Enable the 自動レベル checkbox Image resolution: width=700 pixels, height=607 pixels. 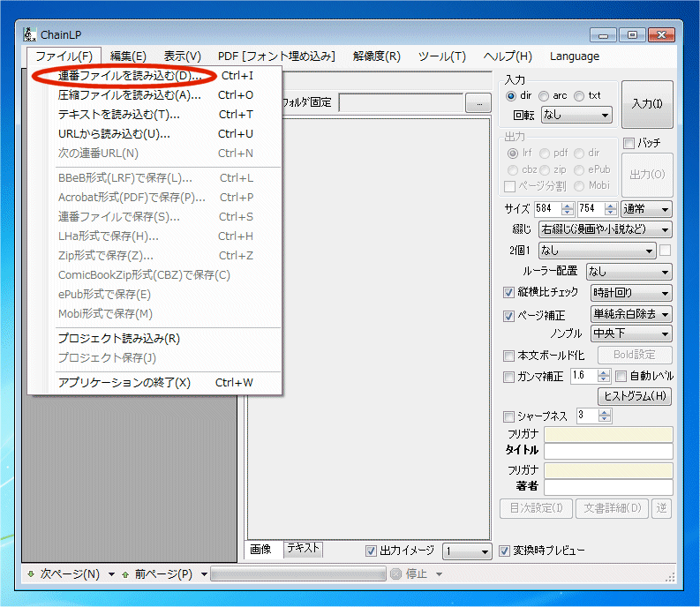[x=621, y=376]
